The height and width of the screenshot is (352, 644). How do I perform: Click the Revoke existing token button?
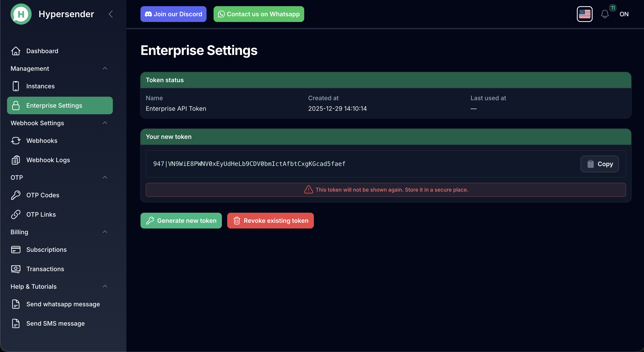coord(270,220)
